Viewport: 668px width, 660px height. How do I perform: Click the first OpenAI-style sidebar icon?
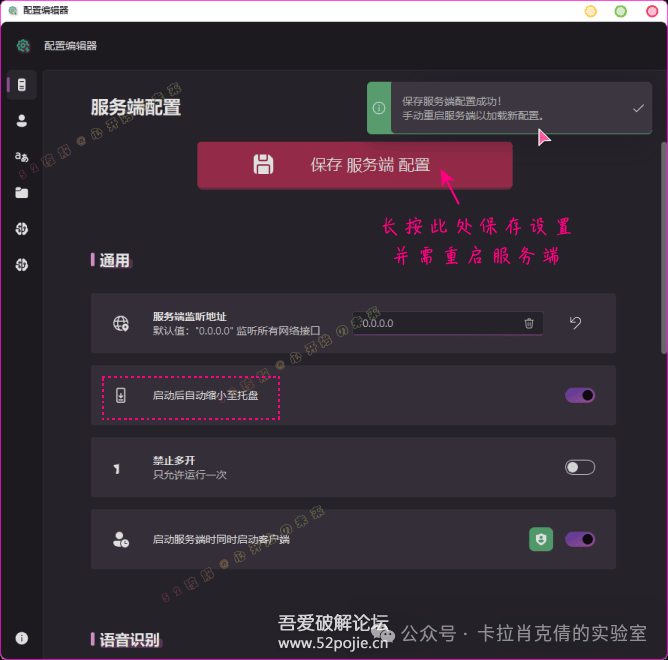pos(21,229)
